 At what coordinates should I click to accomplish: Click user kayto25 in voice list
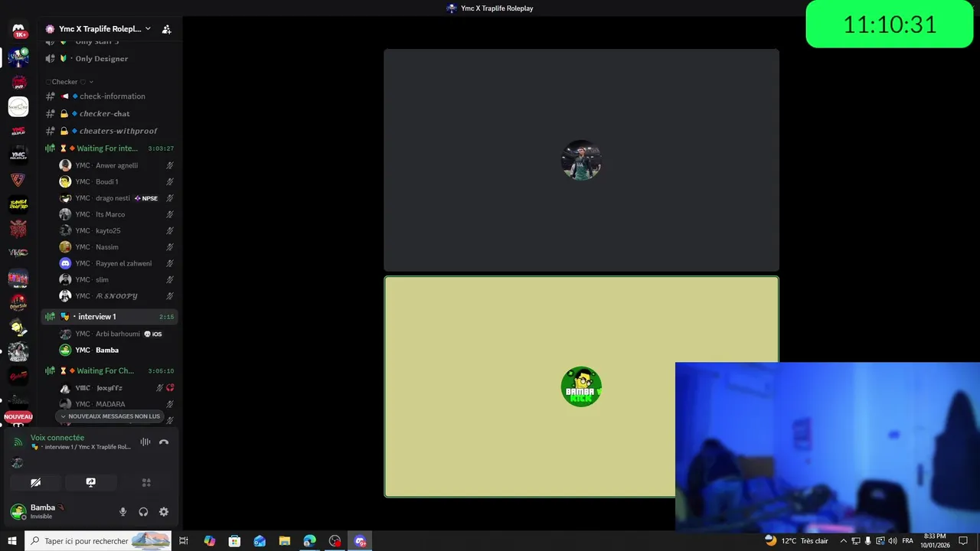(116, 231)
